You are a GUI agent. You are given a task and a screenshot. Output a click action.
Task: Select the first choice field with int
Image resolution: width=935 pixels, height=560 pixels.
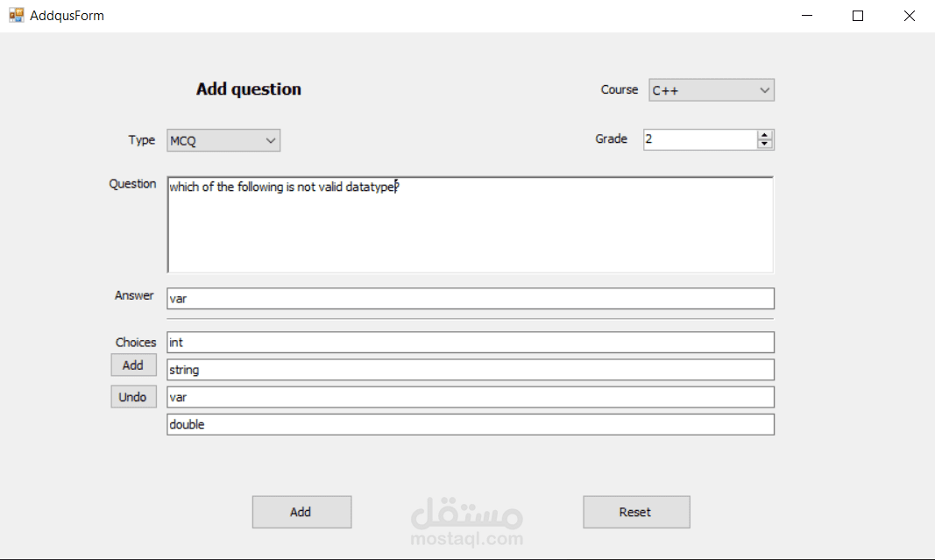click(470, 343)
